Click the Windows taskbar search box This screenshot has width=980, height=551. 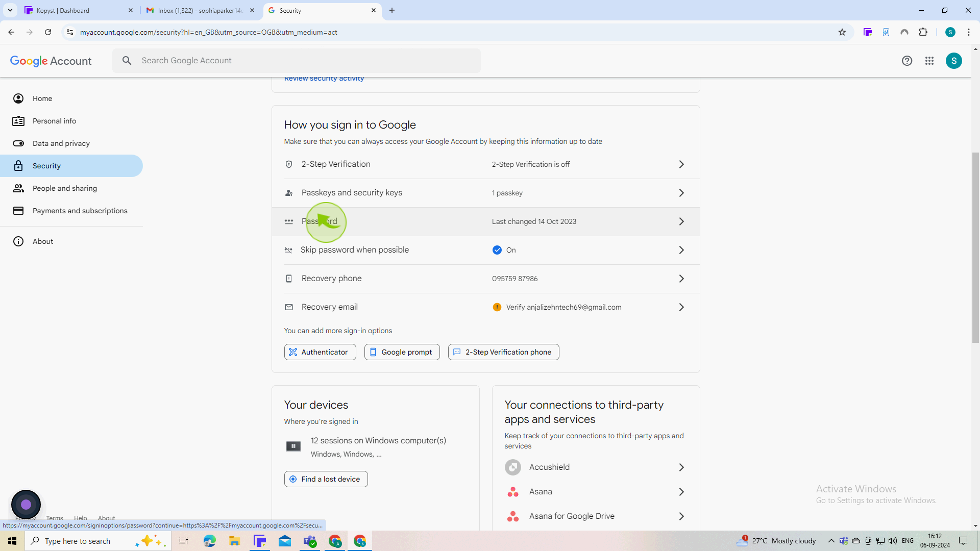click(97, 541)
